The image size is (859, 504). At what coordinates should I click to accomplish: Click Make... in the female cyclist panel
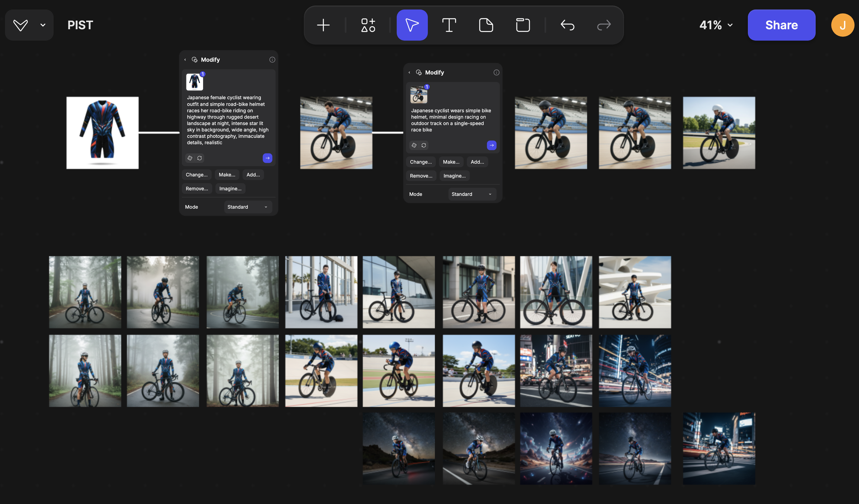[x=227, y=175]
